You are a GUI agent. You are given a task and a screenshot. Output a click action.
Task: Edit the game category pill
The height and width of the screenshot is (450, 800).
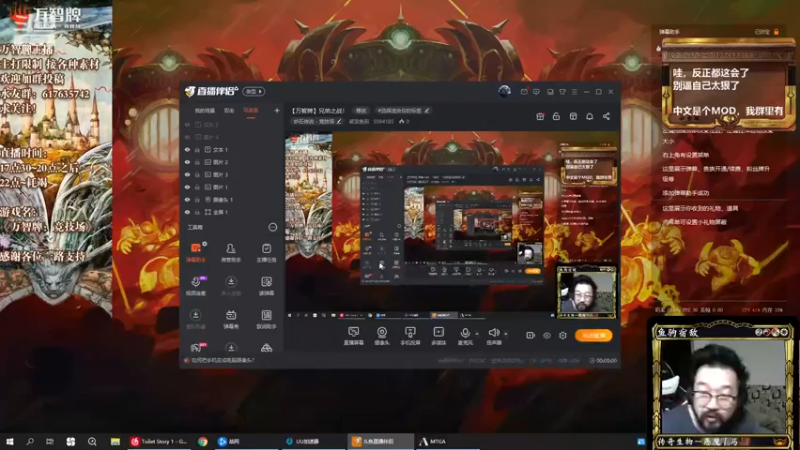[316, 122]
